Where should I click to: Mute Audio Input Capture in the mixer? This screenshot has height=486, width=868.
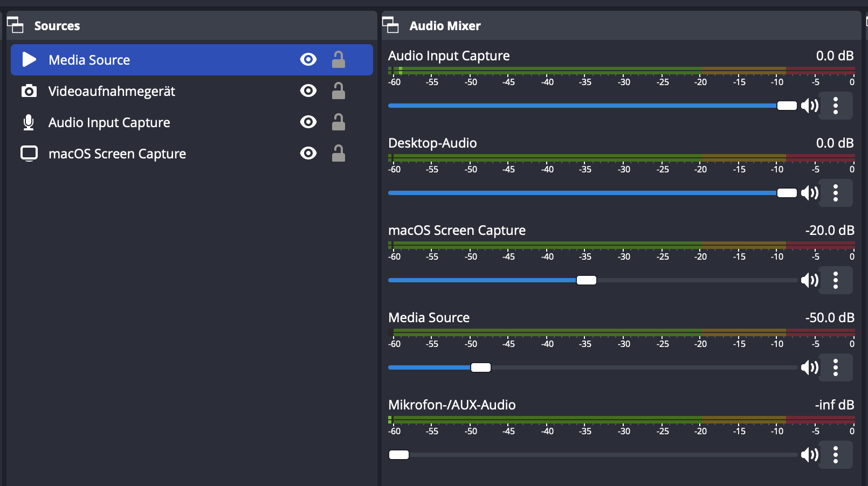click(810, 106)
